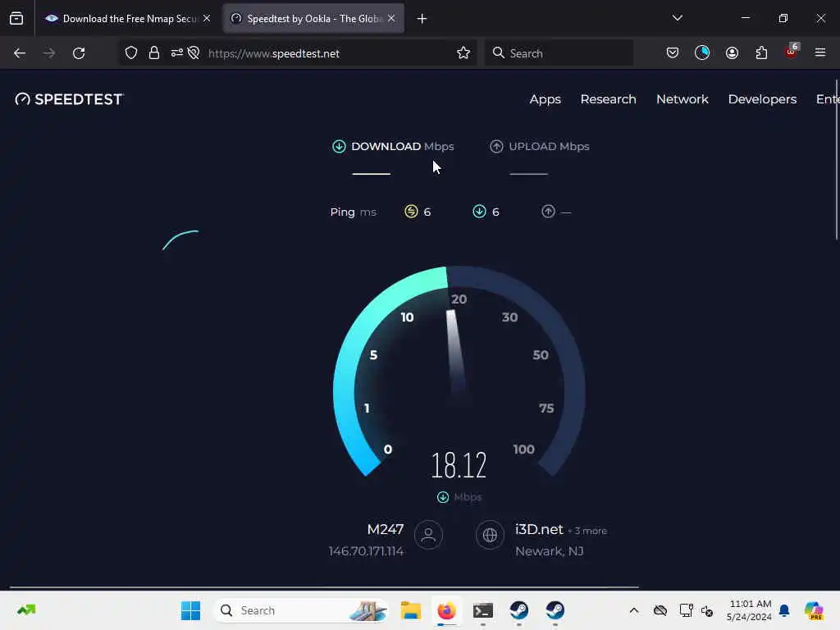Click the taskbar Search box

302,610
